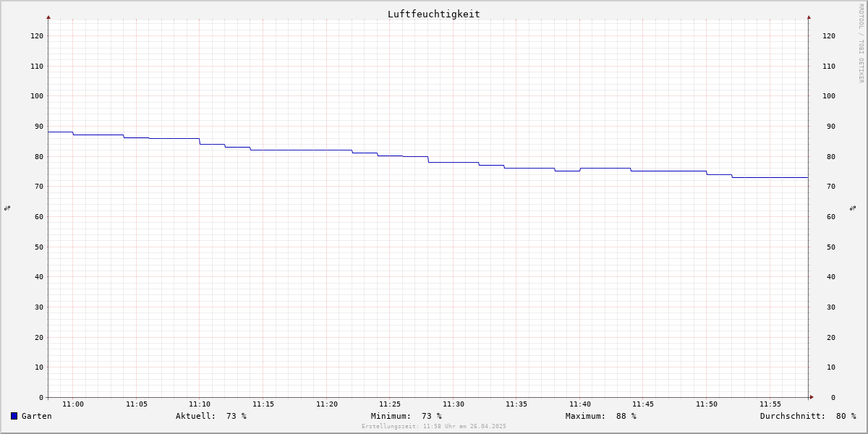Click the 11:35 time axis label
Image resolution: width=868 pixels, height=434 pixels.
pos(516,404)
